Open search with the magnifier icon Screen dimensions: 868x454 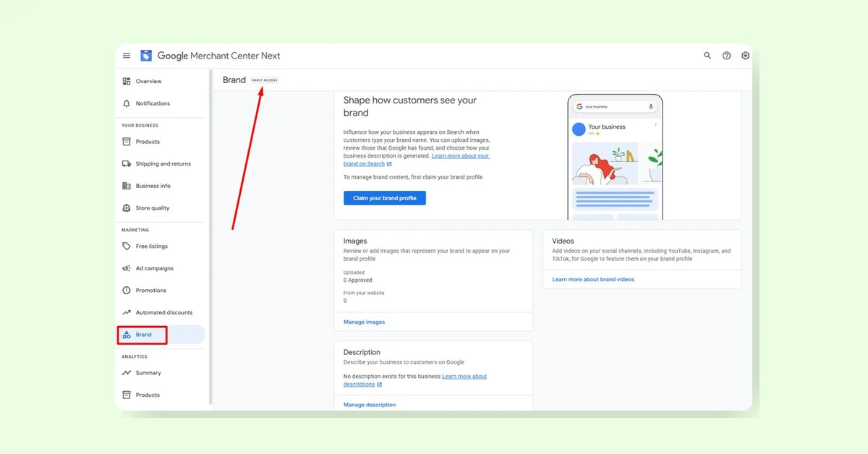(x=707, y=56)
